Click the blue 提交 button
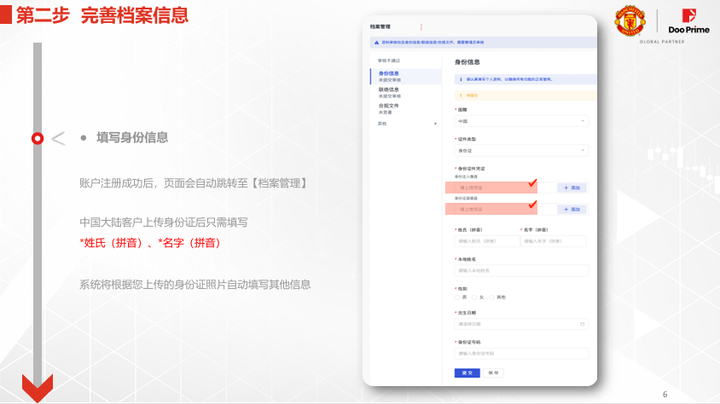720x404 pixels. click(467, 373)
